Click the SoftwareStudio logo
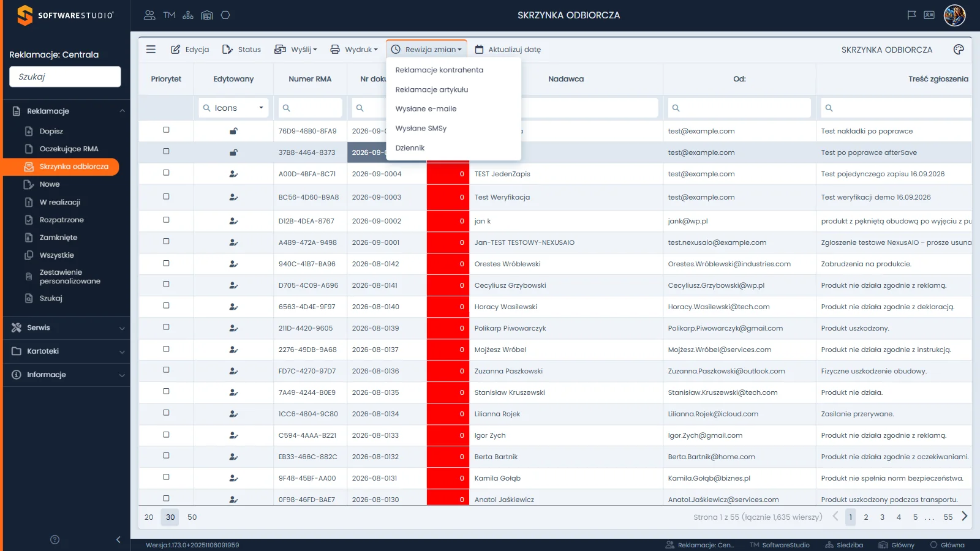This screenshot has width=980, height=551. [x=65, y=15]
